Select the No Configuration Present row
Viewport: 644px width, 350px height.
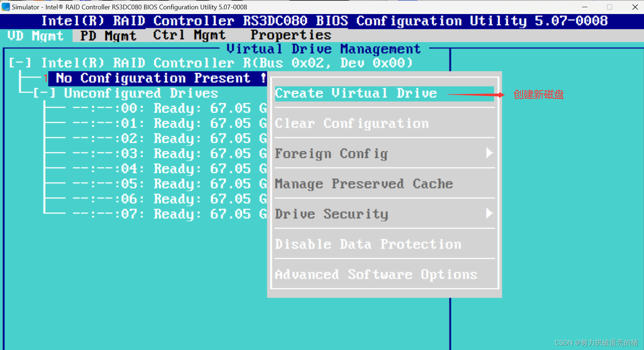point(158,78)
